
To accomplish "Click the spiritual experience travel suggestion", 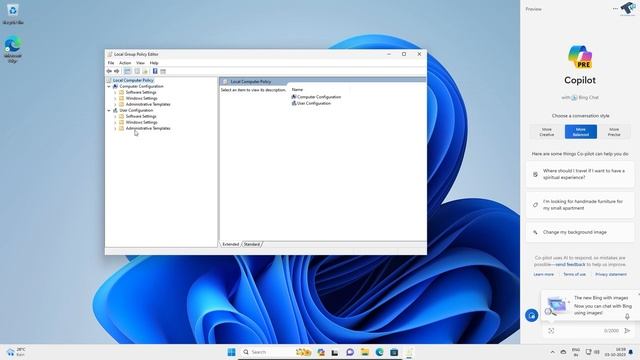I will (580, 174).
